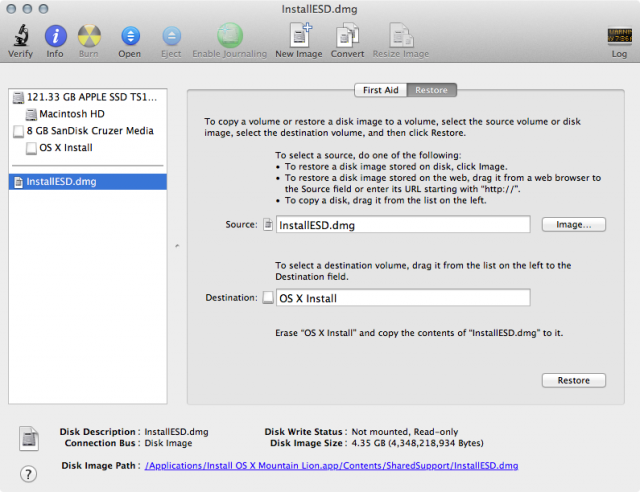The image size is (640, 492).
Task: Click the red close window button
Action: click(x=11, y=9)
